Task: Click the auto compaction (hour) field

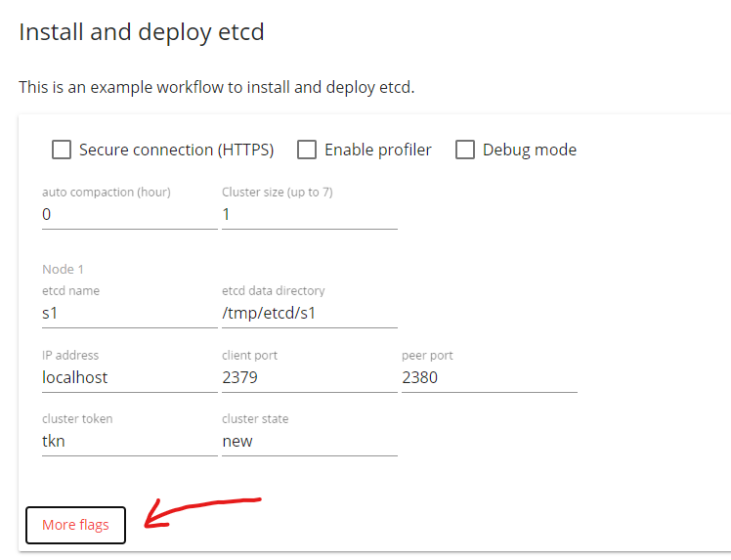Action: (130, 214)
